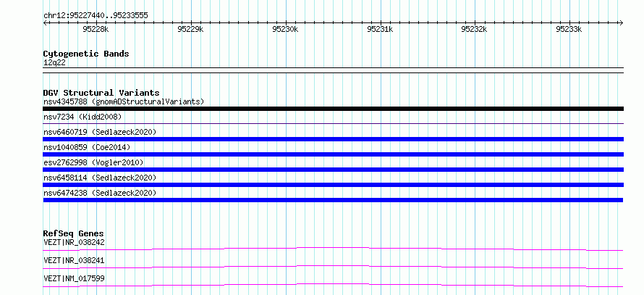Click the 95230k ruler tick label
The width and height of the screenshot is (644, 295).
(x=285, y=29)
